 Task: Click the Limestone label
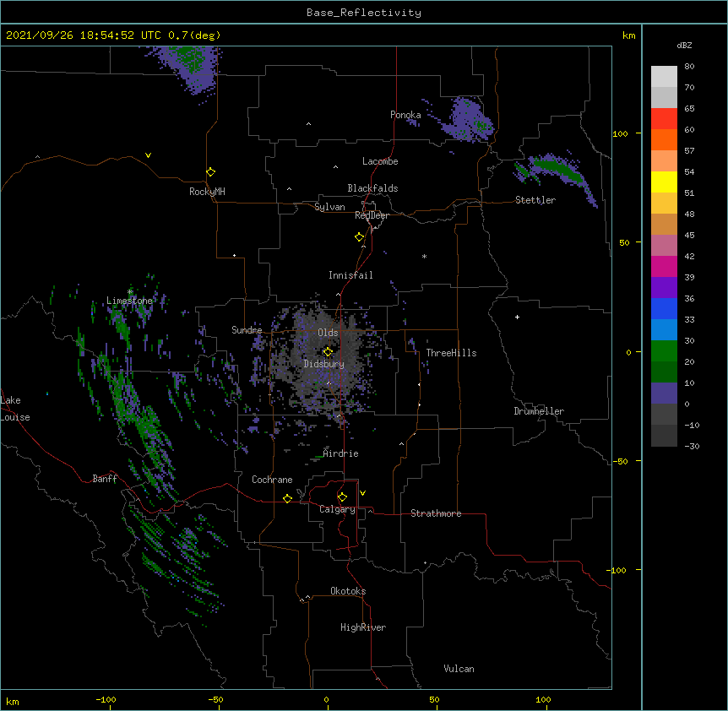coord(129,301)
